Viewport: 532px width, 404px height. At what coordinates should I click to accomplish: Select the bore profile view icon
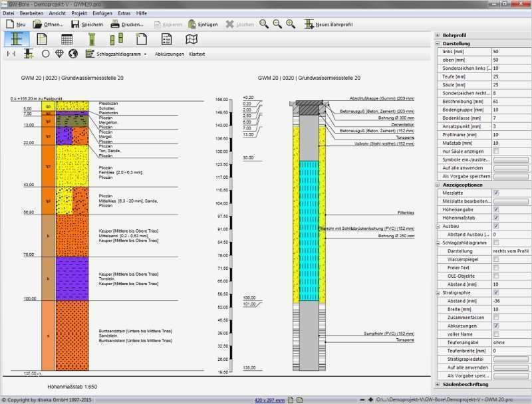pos(17,39)
